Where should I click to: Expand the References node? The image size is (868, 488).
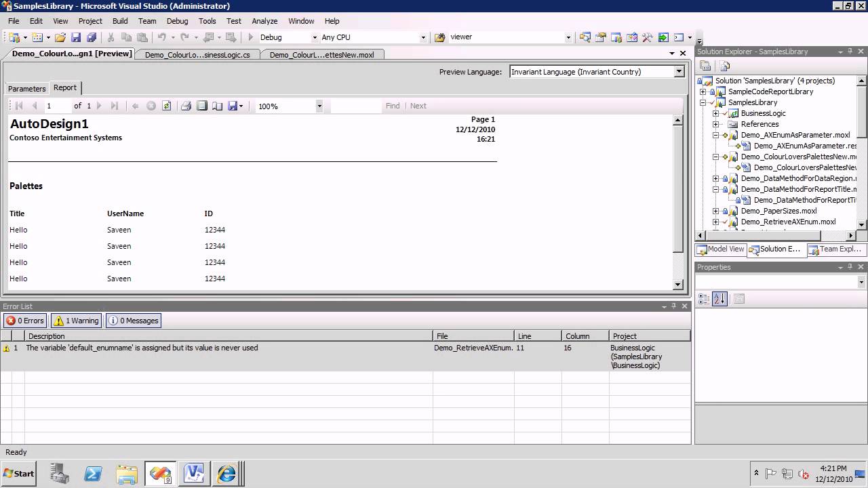(x=715, y=124)
